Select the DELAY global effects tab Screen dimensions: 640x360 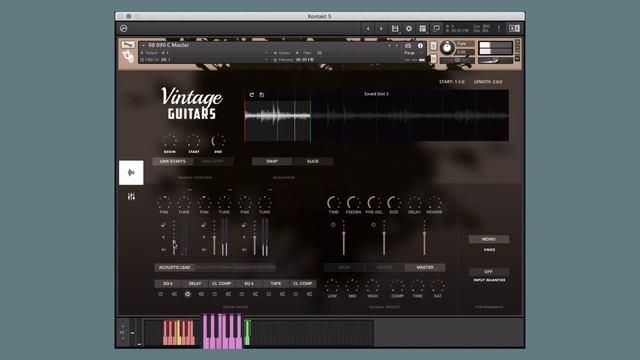pos(344,267)
